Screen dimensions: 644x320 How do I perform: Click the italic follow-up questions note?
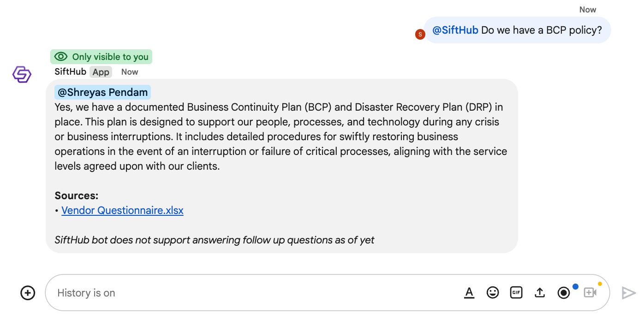(215, 240)
